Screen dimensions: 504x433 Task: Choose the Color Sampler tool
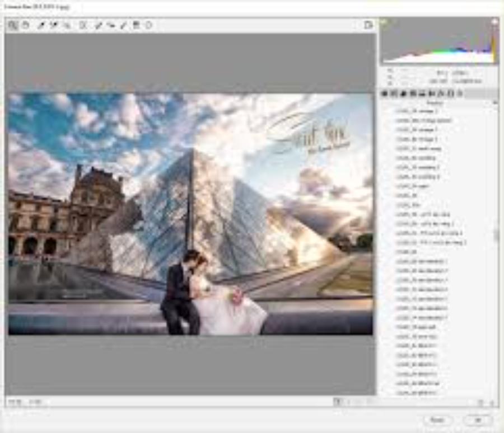tap(54, 25)
